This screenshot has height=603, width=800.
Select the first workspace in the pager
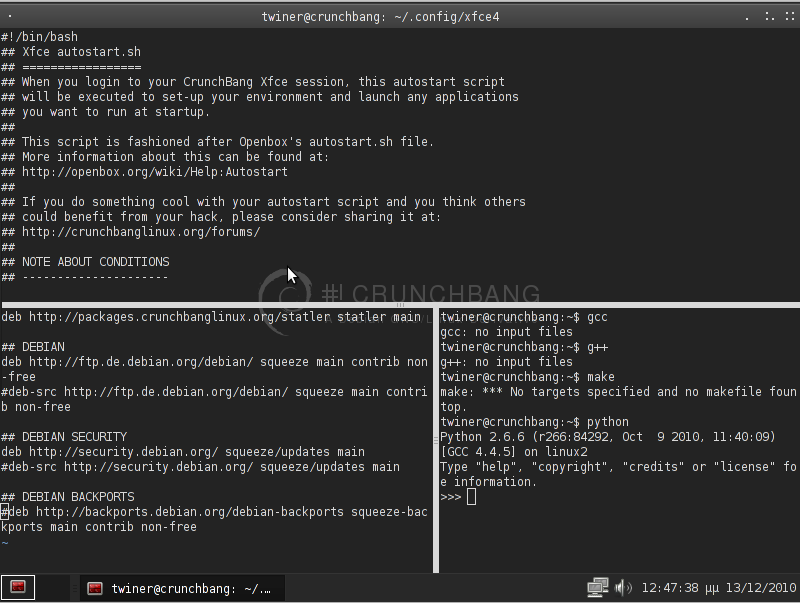click(18, 588)
